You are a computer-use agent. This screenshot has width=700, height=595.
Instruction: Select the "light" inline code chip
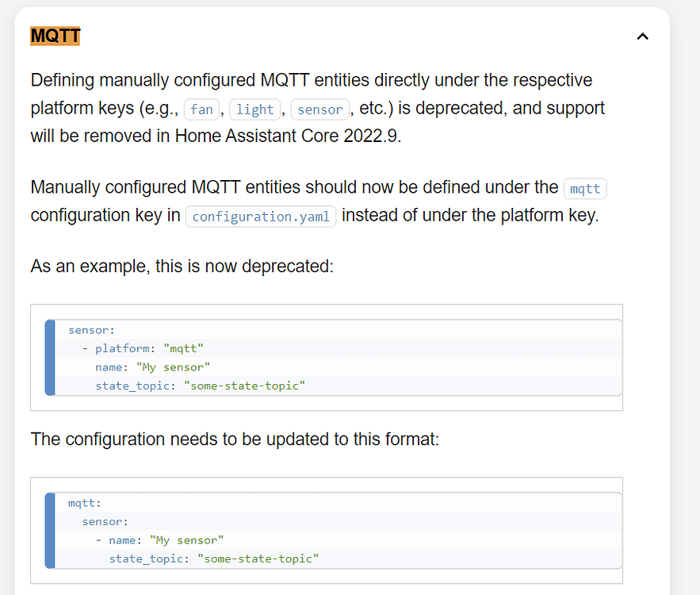tap(254, 109)
